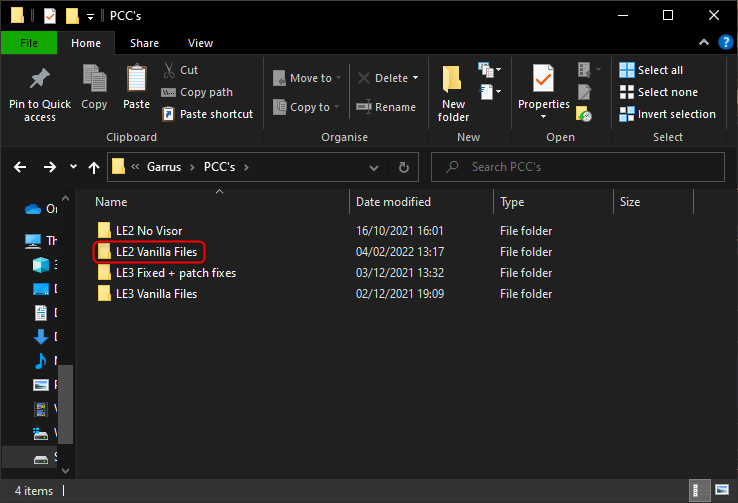Click the Refresh button in address bar

403,167
